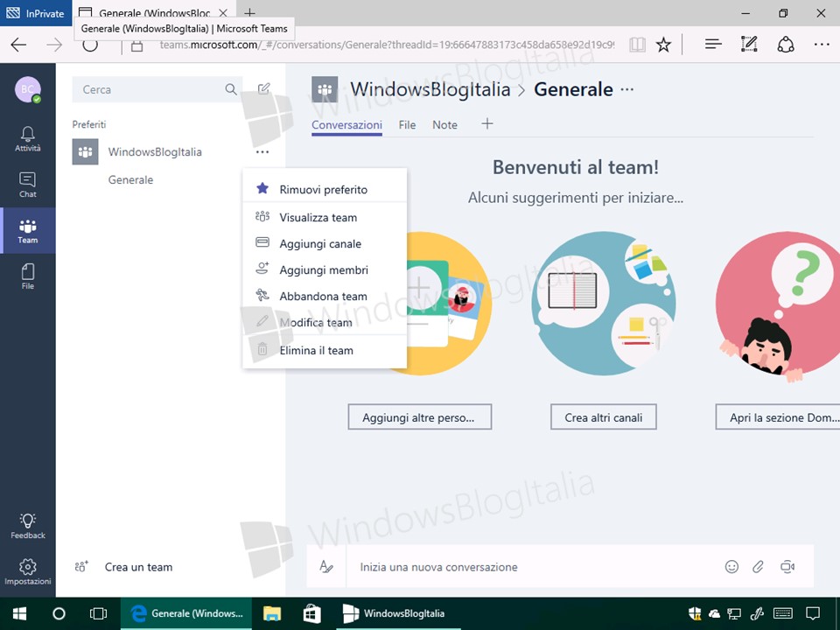Open Edge Hub lines icon
Image resolution: width=840 pixels, height=630 pixels.
click(713, 45)
